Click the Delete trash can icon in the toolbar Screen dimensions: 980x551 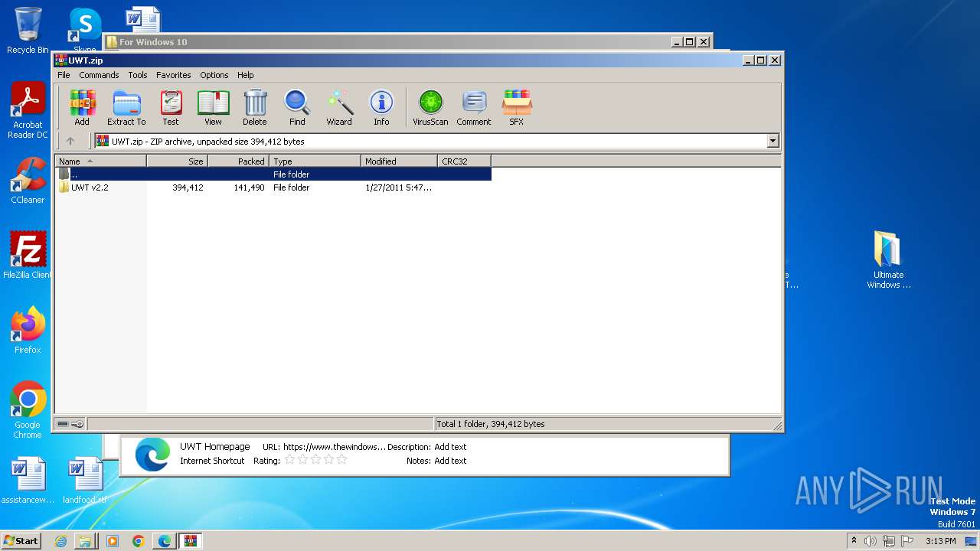[255, 107]
